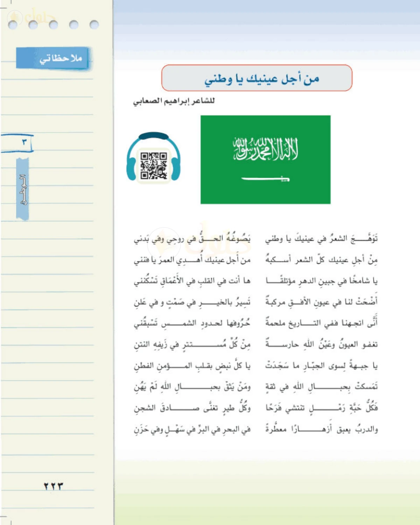Click the hemistich 'يَصُوغُهُ الحقُّ في روحي وفي بَدني'
420x525 pixels.
click(192, 239)
